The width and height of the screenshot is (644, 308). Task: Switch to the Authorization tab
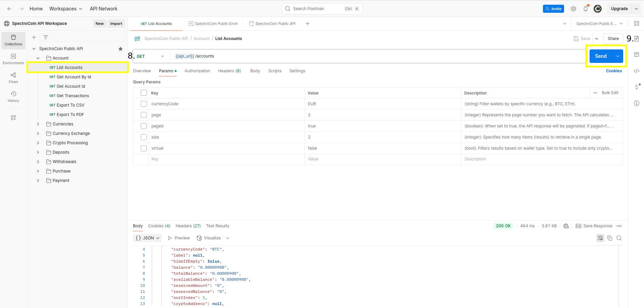[x=197, y=71]
